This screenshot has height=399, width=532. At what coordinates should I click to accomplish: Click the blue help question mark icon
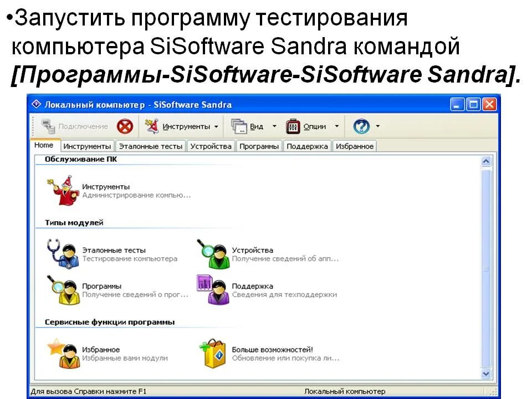point(361,126)
